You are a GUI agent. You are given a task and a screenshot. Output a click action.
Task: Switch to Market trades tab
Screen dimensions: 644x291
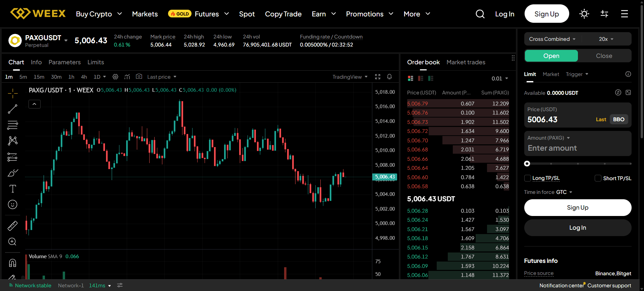point(466,62)
